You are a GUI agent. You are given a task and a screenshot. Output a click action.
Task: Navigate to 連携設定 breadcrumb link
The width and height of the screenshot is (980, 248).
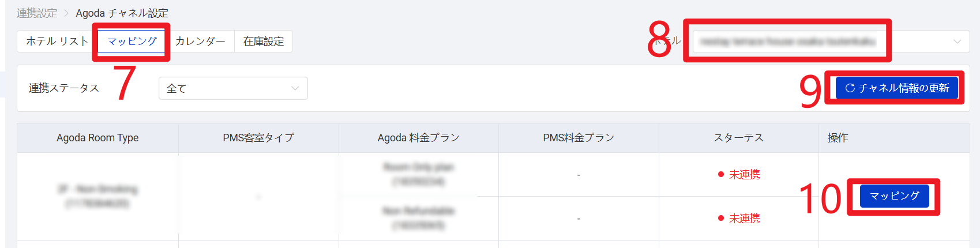pos(37,13)
